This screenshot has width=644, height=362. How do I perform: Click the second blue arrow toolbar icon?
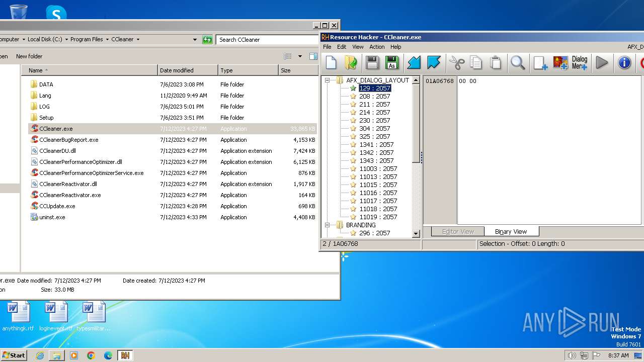pos(434,62)
